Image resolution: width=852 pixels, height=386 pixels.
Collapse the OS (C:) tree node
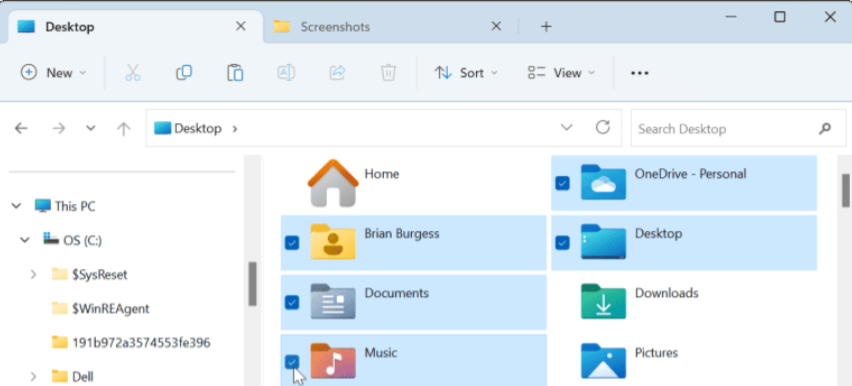coord(24,240)
